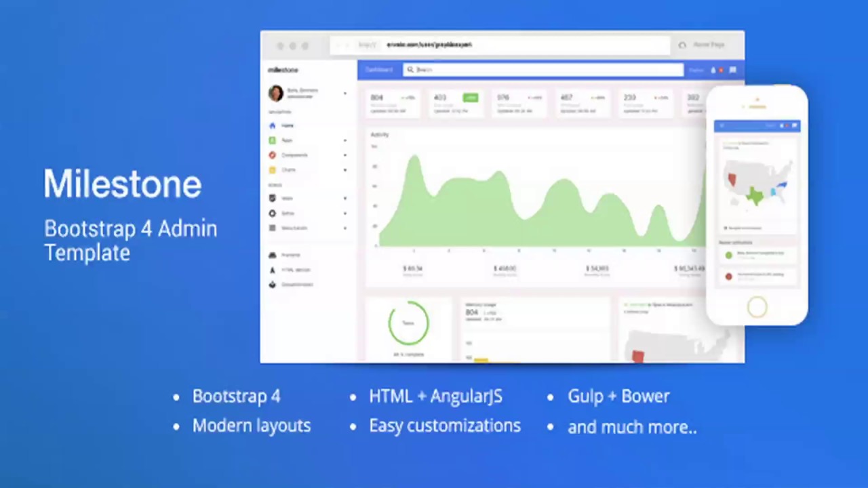Click the Documentation icon in sidebar
The height and width of the screenshot is (488, 868).
273,285
